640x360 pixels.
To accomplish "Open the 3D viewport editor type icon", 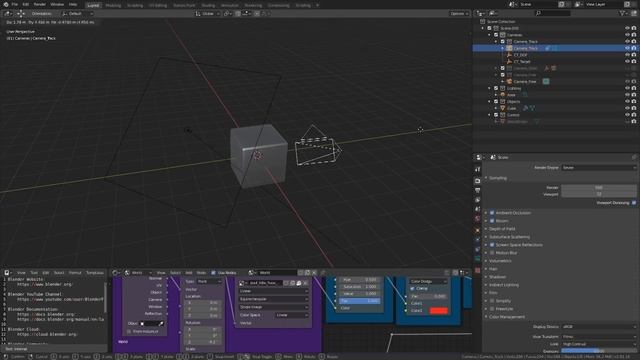I will click(7, 13).
